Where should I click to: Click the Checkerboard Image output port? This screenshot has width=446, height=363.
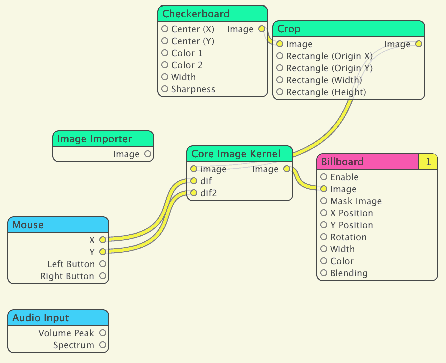pyautogui.click(x=262, y=29)
